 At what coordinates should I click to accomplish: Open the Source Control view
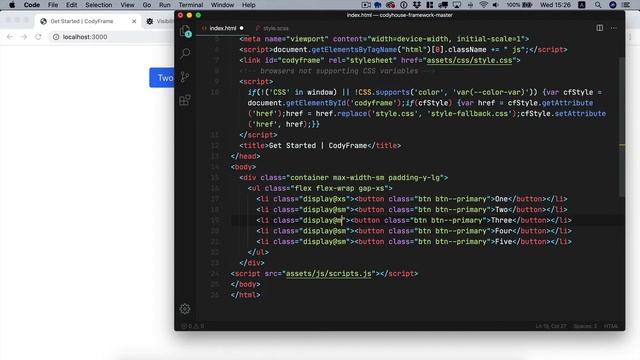[x=185, y=77]
